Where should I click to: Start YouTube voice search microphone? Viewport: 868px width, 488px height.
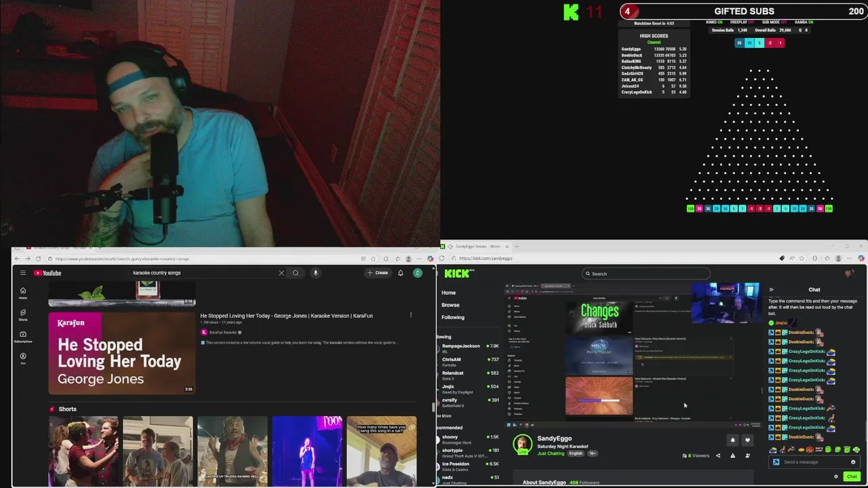coord(315,273)
